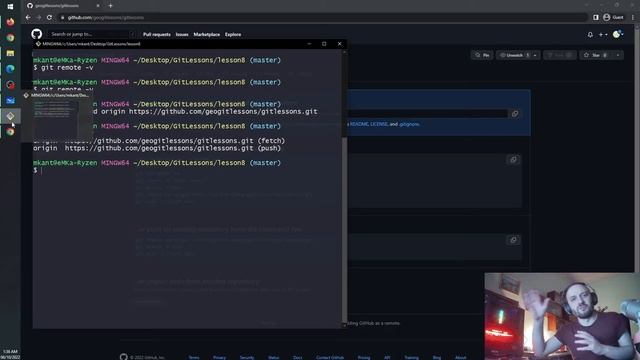640x360 pixels.
Task: Click the Git Bash taskbar icon
Action: pyautogui.click(x=10, y=116)
